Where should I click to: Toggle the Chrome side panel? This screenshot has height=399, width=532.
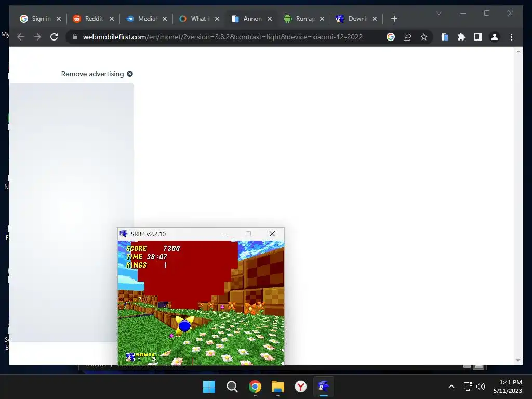[x=478, y=37]
